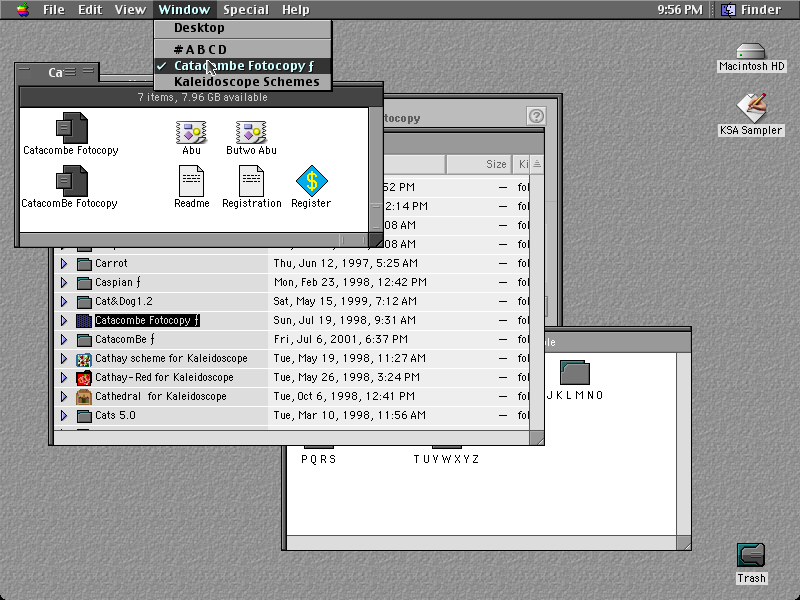Toggle the list sort order button

point(537,164)
